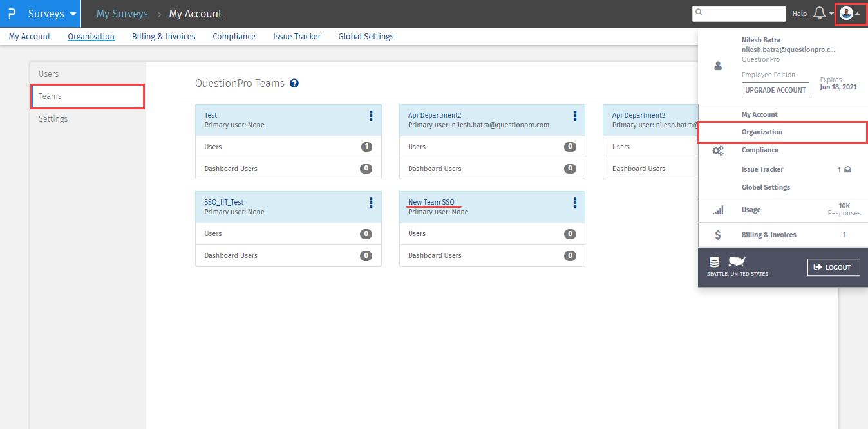Open the notifications bell icon

(820, 14)
